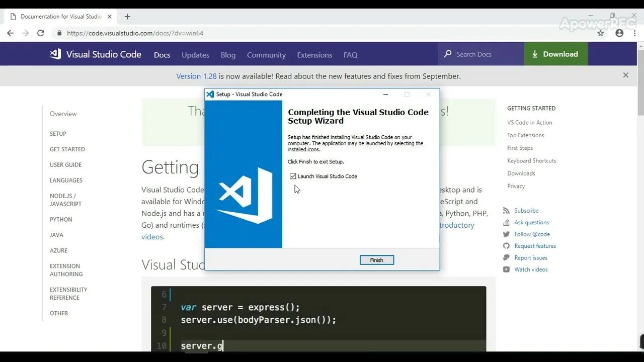Click the search magnifier icon in Docs
This screenshot has height=362, width=644.
(x=447, y=54)
